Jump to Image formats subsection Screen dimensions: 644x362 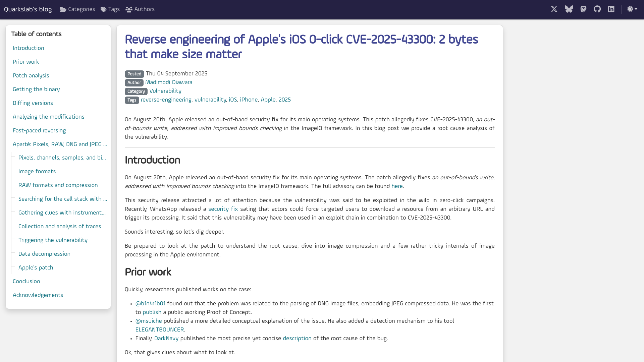37,172
